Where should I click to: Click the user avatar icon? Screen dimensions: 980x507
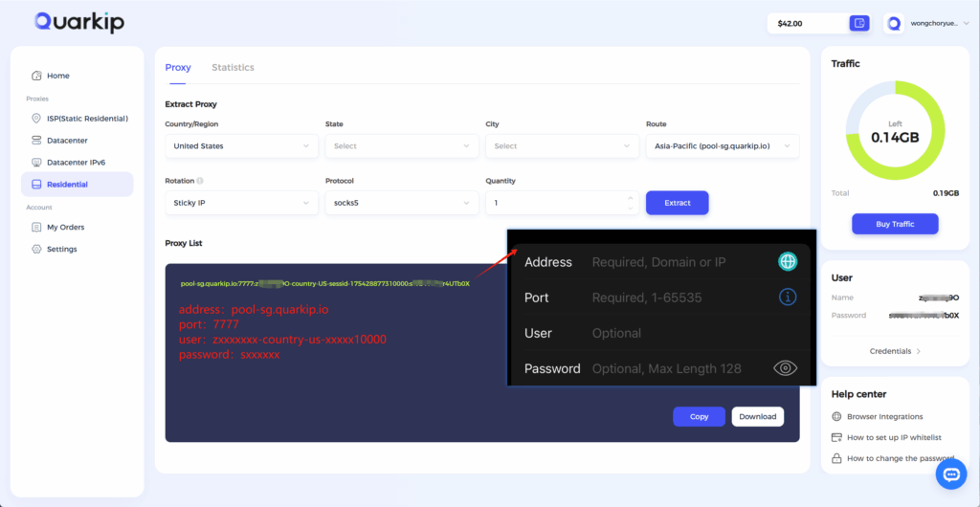pyautogui.click(x=894, y=23)
